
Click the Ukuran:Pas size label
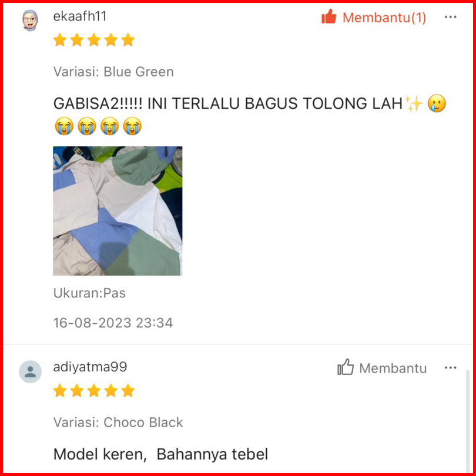coord(89,293)
